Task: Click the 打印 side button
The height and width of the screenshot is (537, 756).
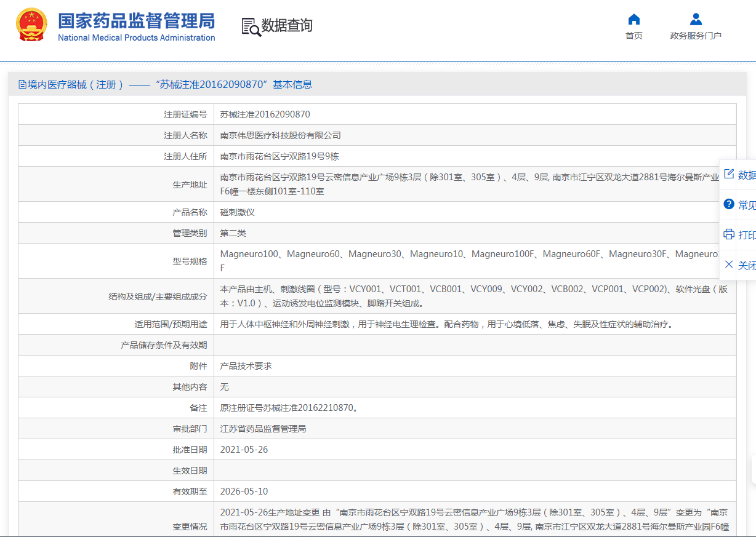Action: click(747, 235)
